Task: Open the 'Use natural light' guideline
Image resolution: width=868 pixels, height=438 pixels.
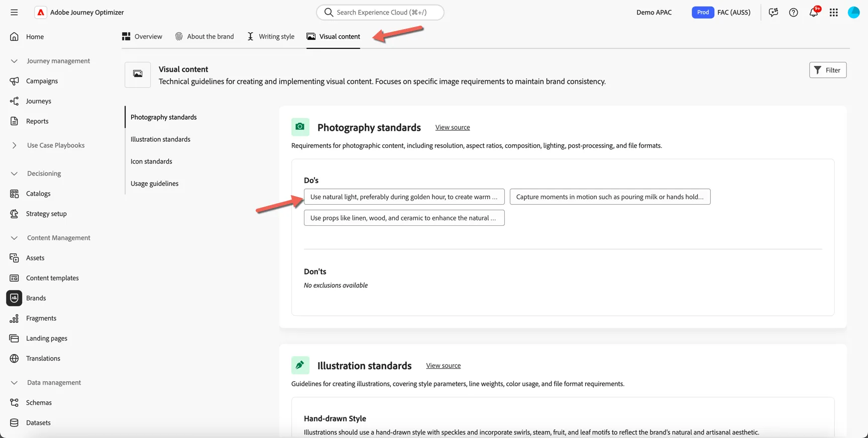Action: [x=404, y=197]
